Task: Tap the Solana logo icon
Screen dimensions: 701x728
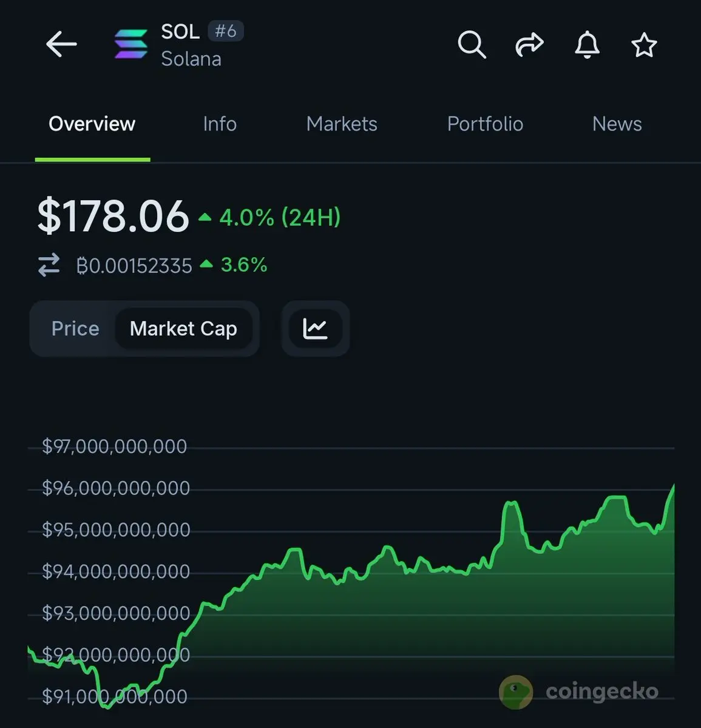Action: pos(131,44)
